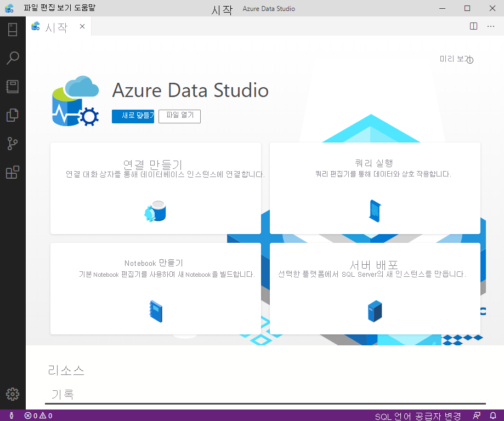Open the more actions ellipsis menu
This screenshot has width=504, height=421.
(491, 26)
